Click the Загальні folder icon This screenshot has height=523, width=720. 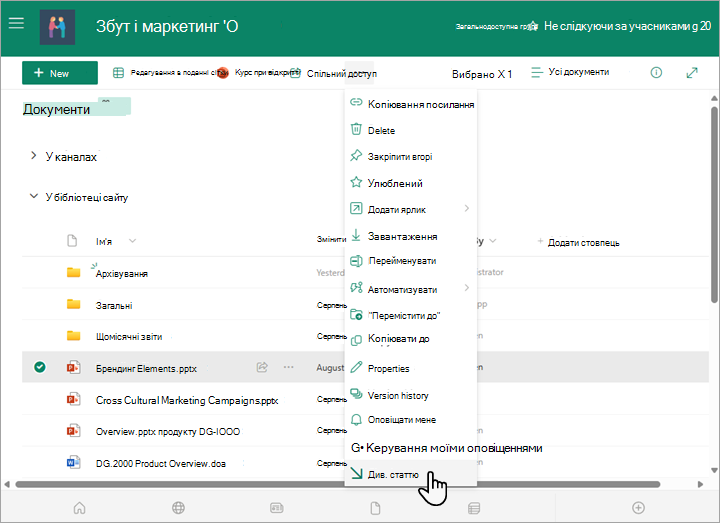[x=73, y=304]
